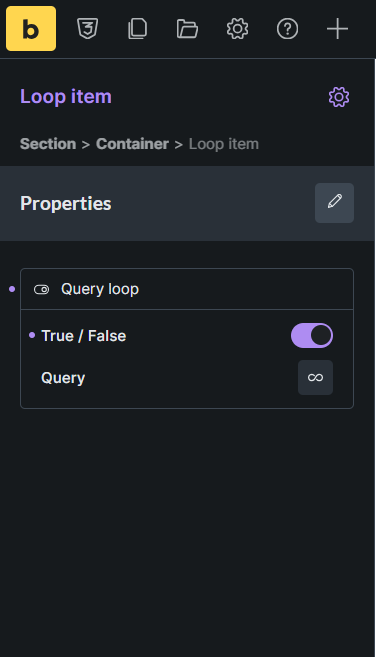The height and width of the screenshot is (657, 376).
Task: Click the pencil edit button in Properties
Action: tap(335, 203)
